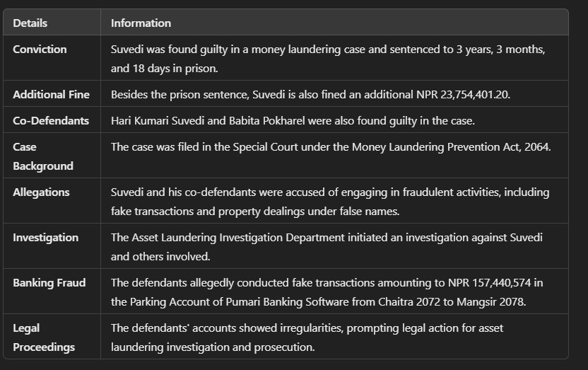
Task: Click the money laundering conviction sentence text
Action: point(327,59)
